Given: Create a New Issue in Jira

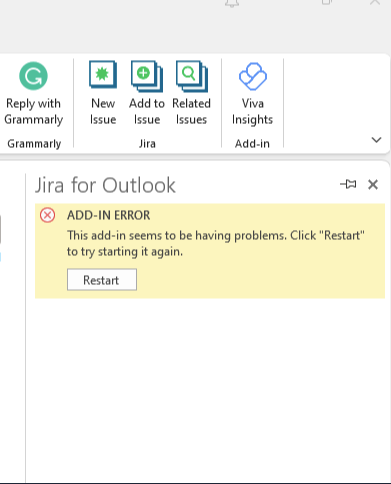Looking at the screenshot, I should 103,93.
